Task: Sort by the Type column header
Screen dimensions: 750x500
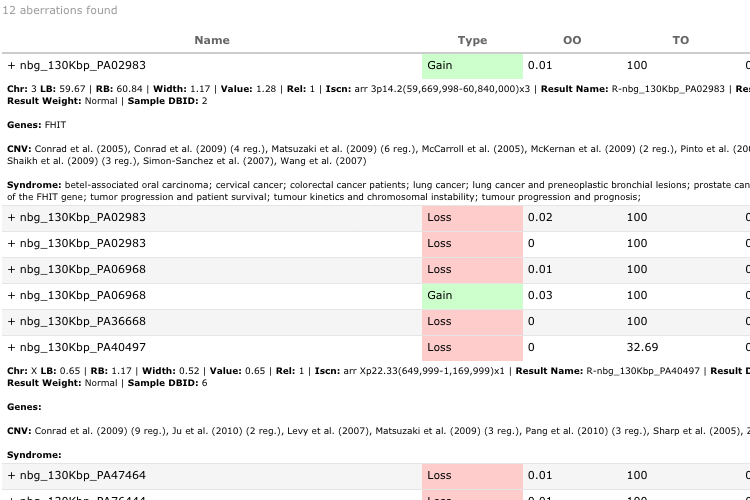Action: tap(472, 40)
